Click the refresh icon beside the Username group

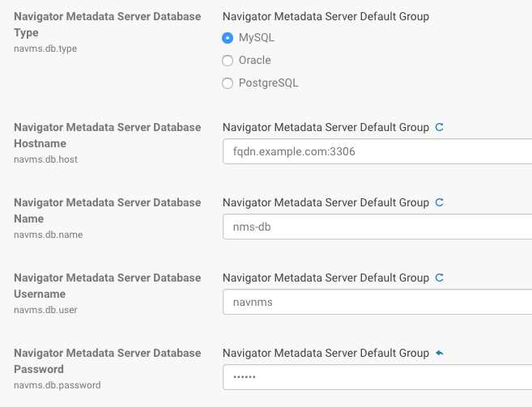[x=440, y=278]
